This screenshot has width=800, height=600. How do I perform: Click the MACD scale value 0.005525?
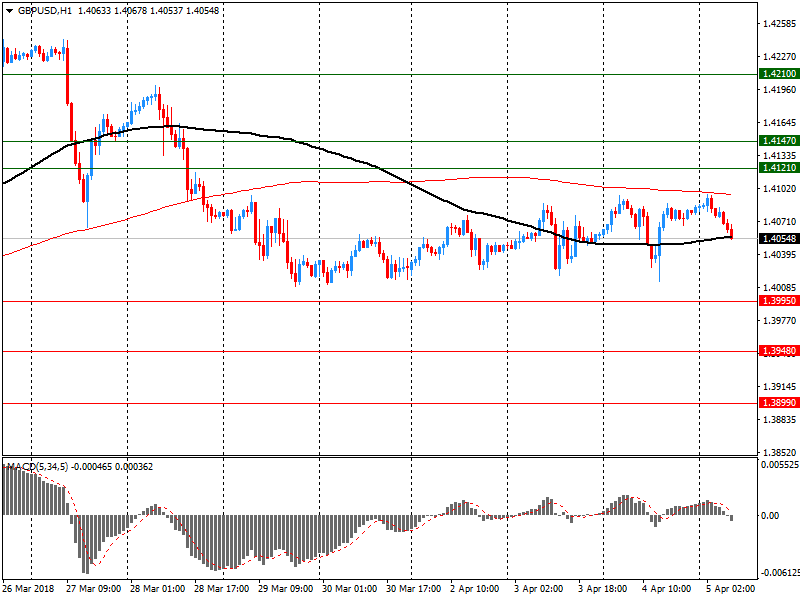(780, 465)
